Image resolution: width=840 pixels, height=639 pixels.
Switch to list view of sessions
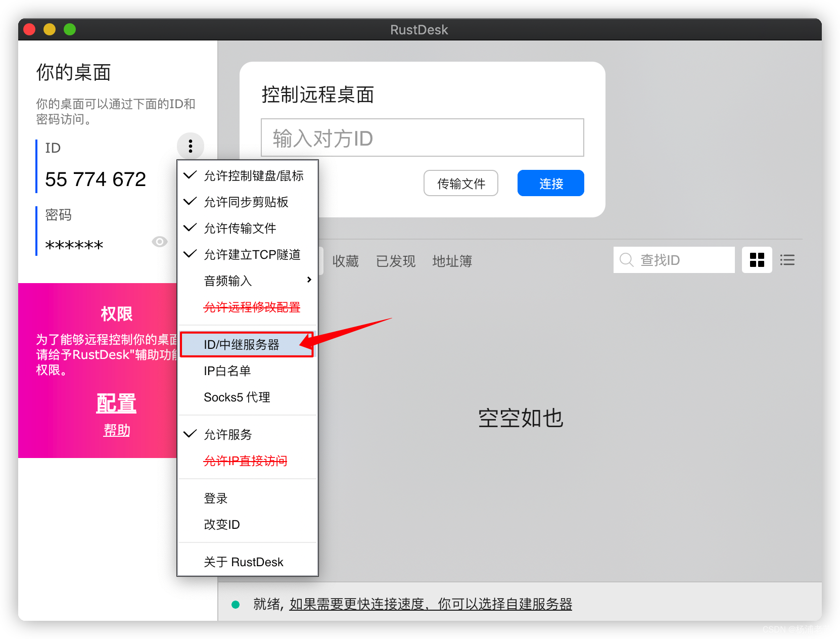click(x=787, y=260)
